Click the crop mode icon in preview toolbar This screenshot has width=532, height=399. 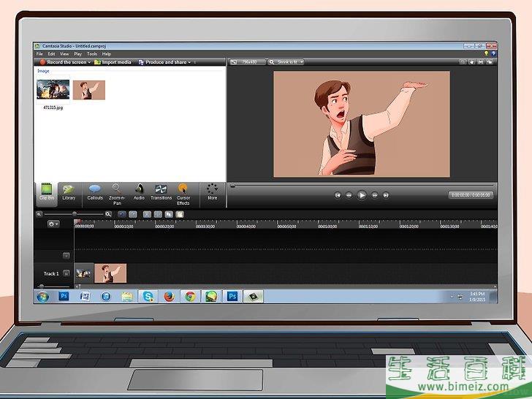click(x=463, y=62)
